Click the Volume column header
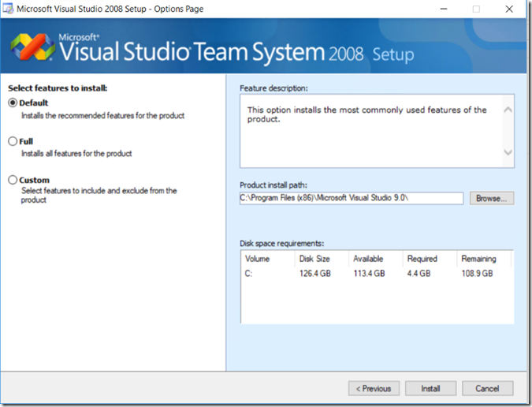Viewport: 532px width, 407px height. pos(268,259)
